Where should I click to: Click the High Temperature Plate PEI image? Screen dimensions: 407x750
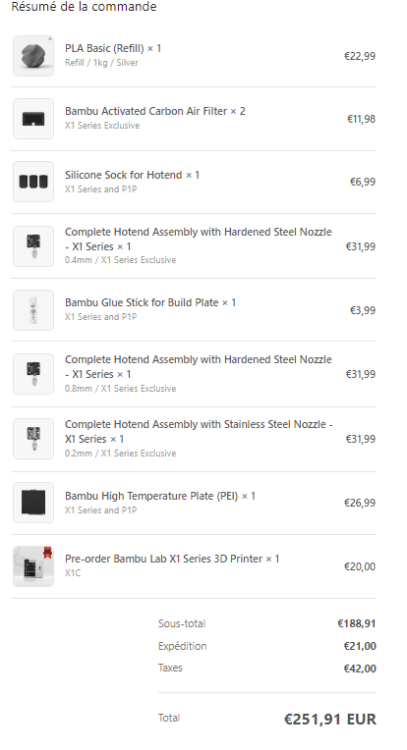33,503
